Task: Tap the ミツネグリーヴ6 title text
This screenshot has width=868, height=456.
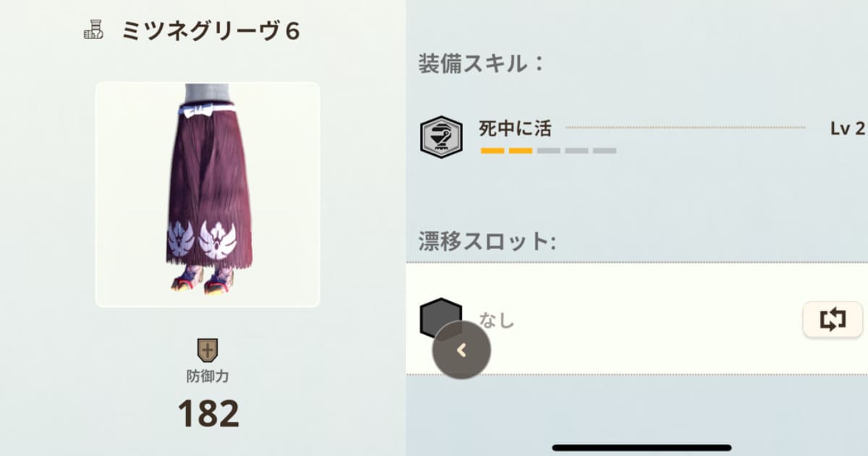Action: click(x=210, y=31)
